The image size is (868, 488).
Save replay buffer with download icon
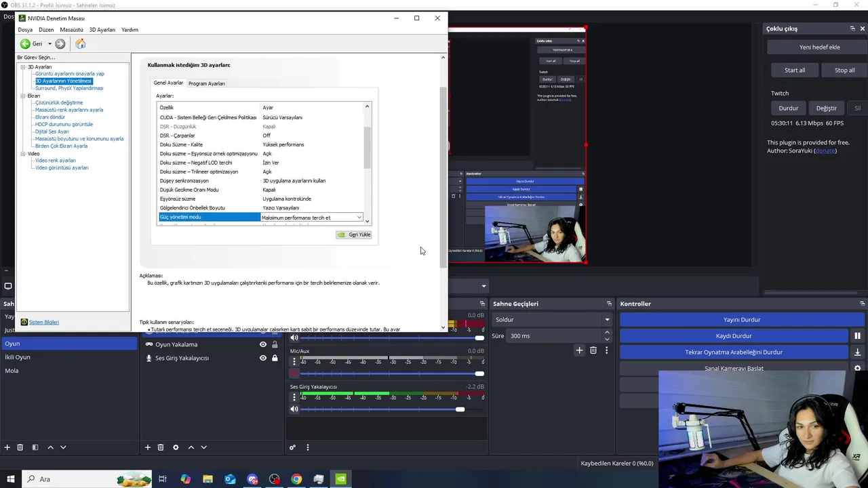[857, 352]
